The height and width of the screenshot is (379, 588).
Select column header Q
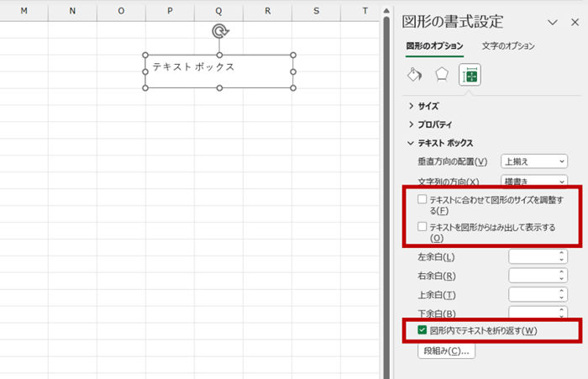coord(219,11)
